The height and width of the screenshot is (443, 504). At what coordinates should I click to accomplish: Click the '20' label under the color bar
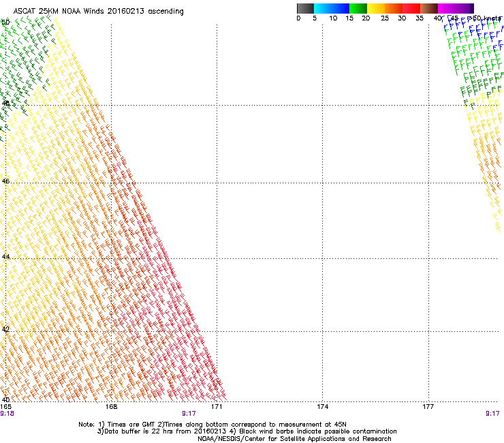click(366, 18)
